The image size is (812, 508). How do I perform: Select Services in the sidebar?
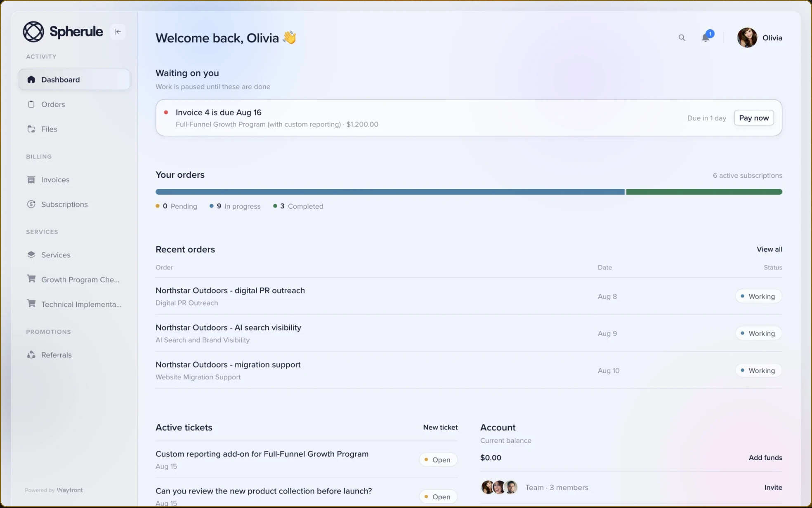coord(74,255)
